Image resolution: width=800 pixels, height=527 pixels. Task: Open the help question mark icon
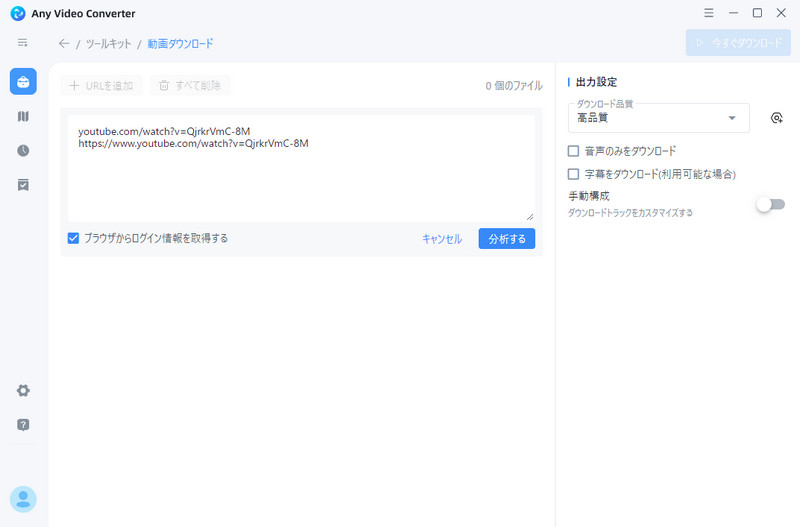coord(23,425)
